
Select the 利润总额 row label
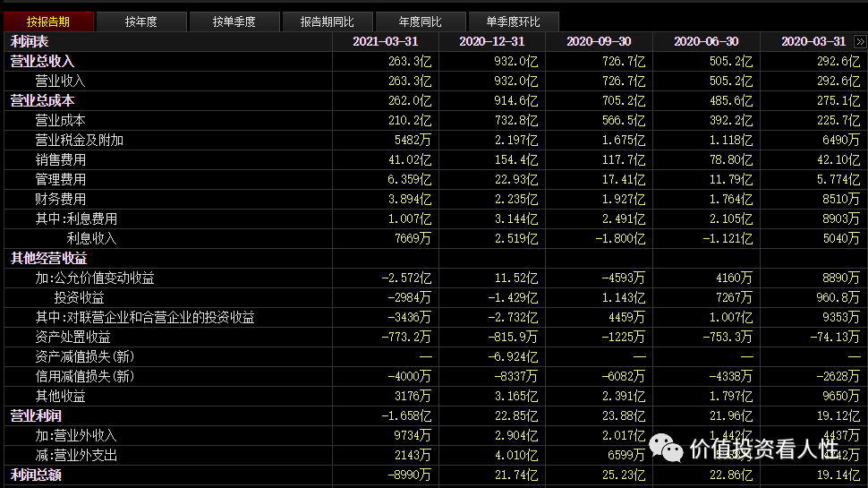(x=36, y=475)
